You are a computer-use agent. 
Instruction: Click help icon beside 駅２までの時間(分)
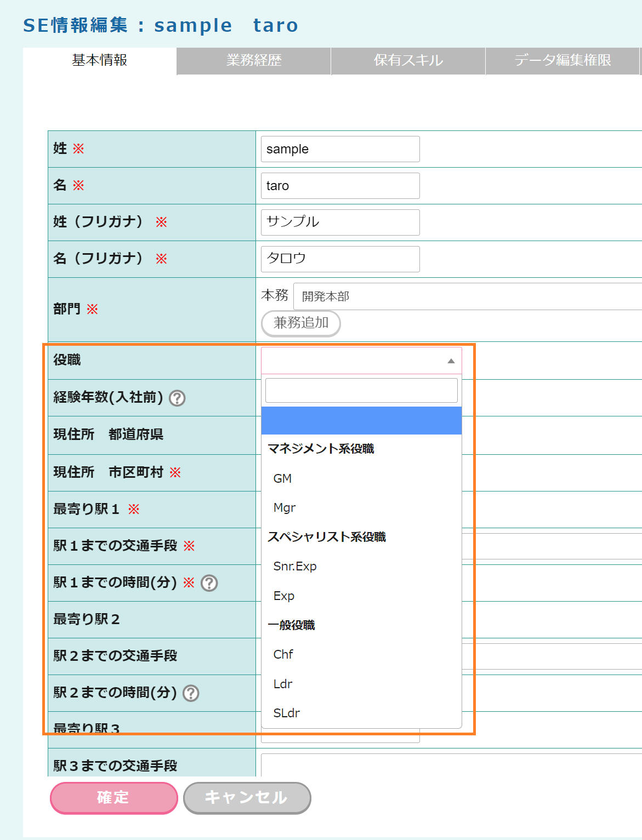pyautogui.click(x=191, y=693)
